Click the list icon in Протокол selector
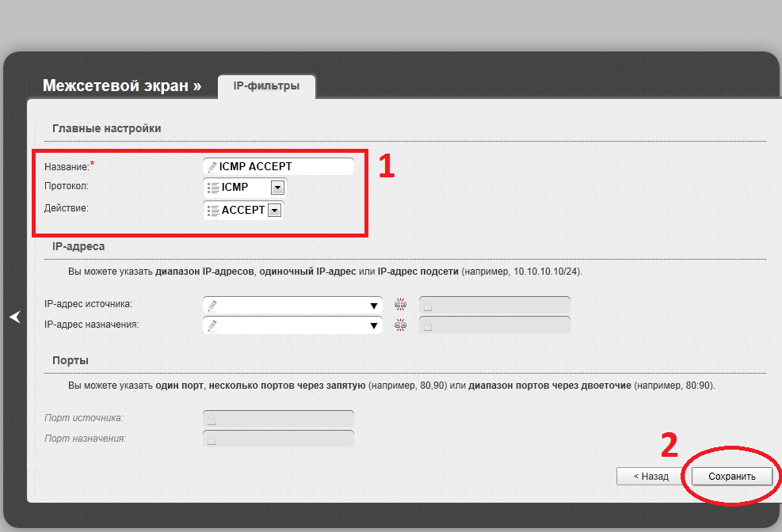This screenshot has height=532, width=782. pyautogui.click(x=212, y=188)
